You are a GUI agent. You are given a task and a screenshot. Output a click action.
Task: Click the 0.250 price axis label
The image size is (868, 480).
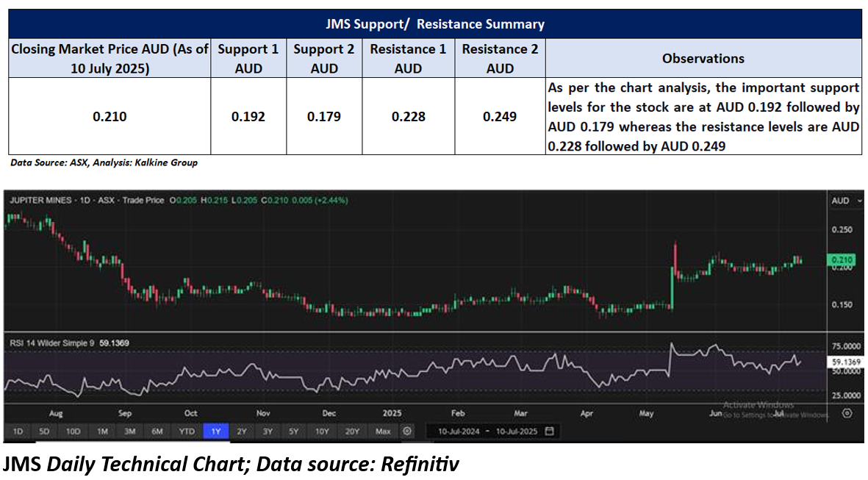(842, 230)
